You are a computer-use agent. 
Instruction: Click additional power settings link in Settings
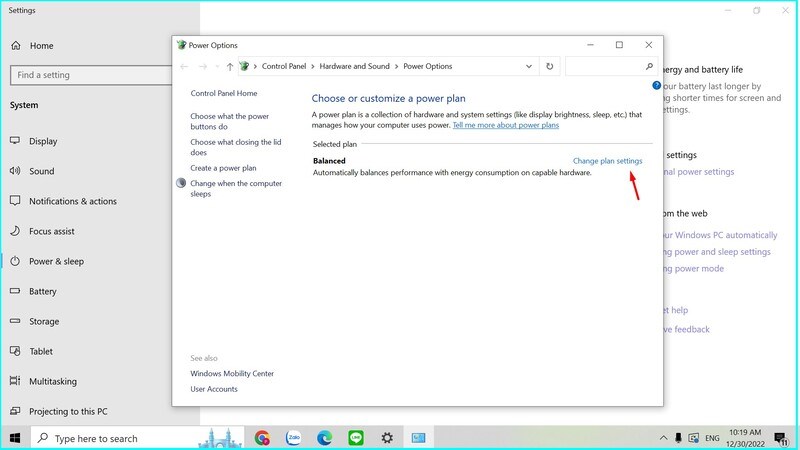pos(699,172)
